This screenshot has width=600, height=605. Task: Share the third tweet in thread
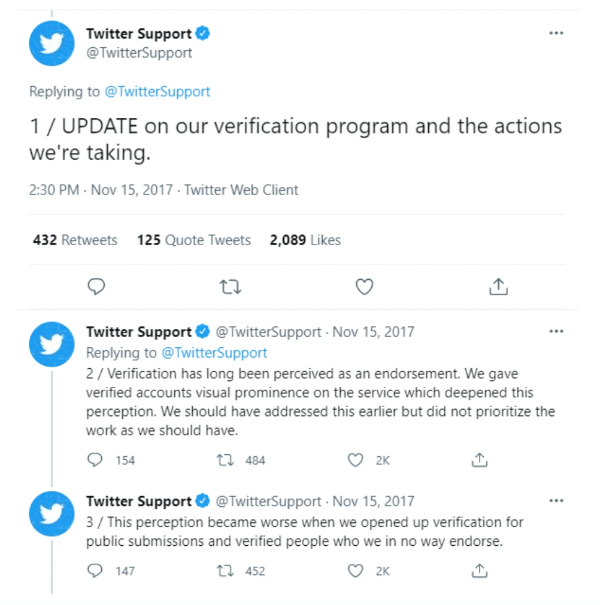[x=480, y=571]
